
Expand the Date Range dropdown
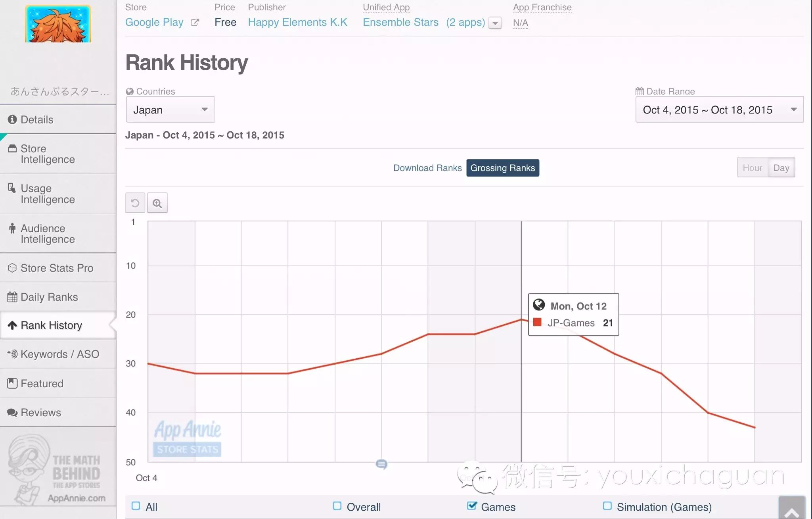point(719,110)
